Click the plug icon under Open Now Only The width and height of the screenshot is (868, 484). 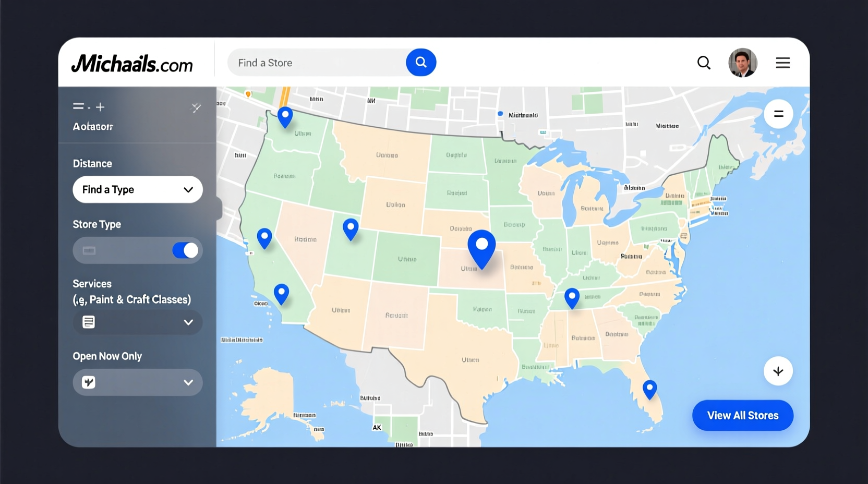click(89, 382)
